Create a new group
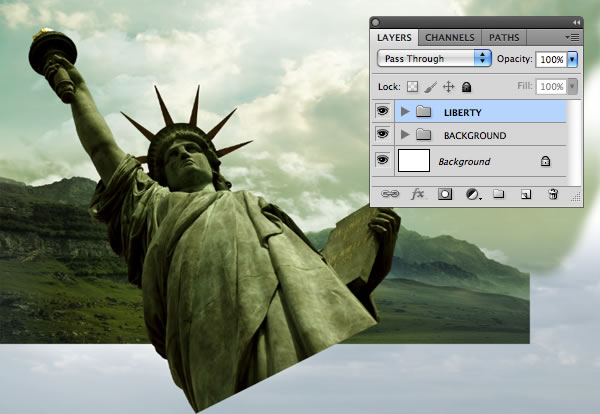This screenshot has width=600, height=414. tap(498, 194)
